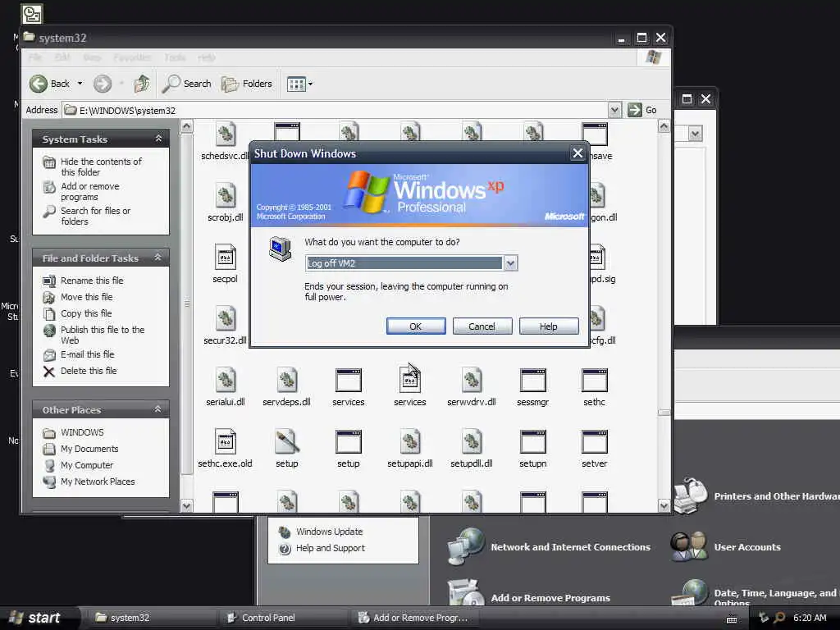Click Rename this file task

click(92, 281)
